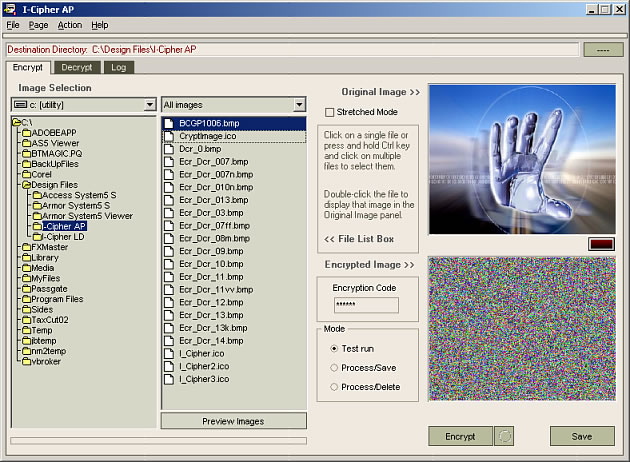Switch to the Decrypt tab
630x462 pixels.
(x=77, y=67)
